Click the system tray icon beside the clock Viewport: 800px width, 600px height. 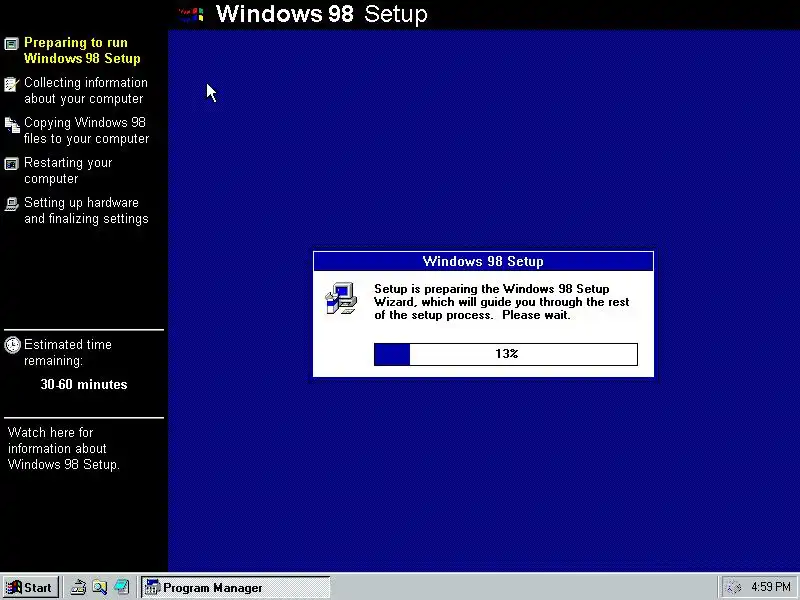[733, 587]
